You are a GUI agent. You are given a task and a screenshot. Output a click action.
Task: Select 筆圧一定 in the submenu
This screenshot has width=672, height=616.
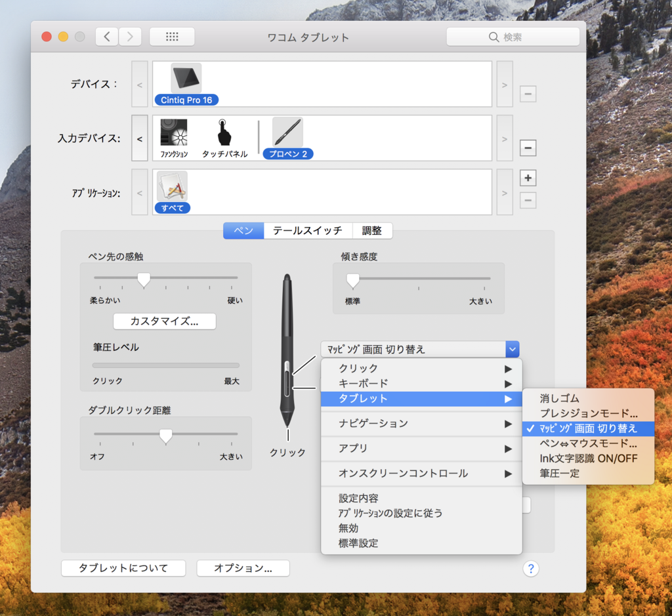pyautogui.click(x=558, y=473)
